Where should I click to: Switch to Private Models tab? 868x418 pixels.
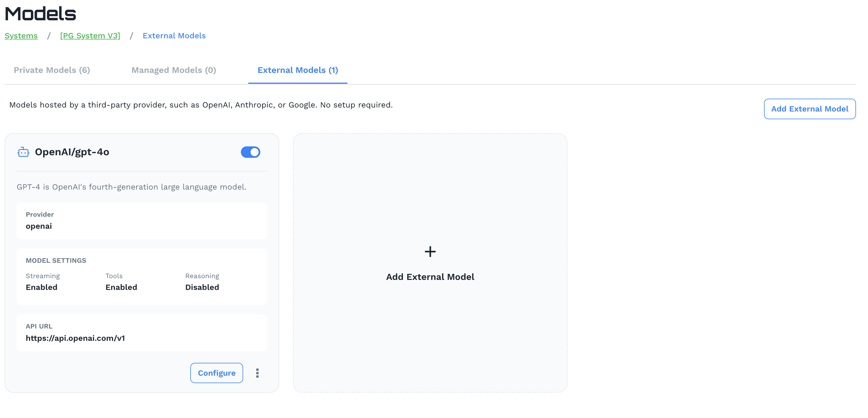point(51,70)
